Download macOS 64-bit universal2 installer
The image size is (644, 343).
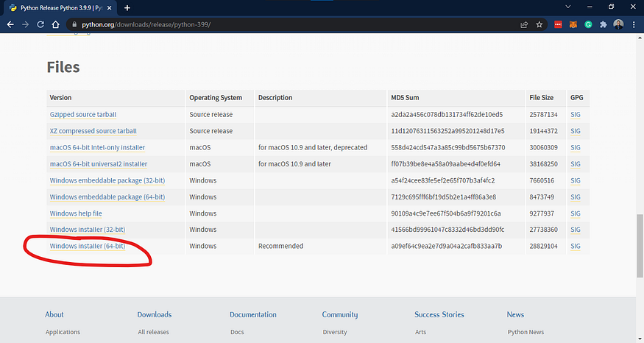pos(99,164)
